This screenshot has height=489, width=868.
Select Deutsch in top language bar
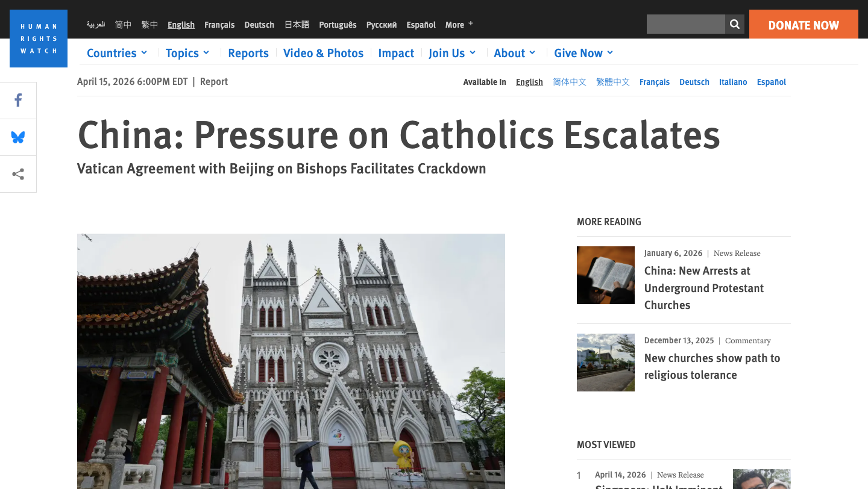pyautogui.click(x=259, y=25)
